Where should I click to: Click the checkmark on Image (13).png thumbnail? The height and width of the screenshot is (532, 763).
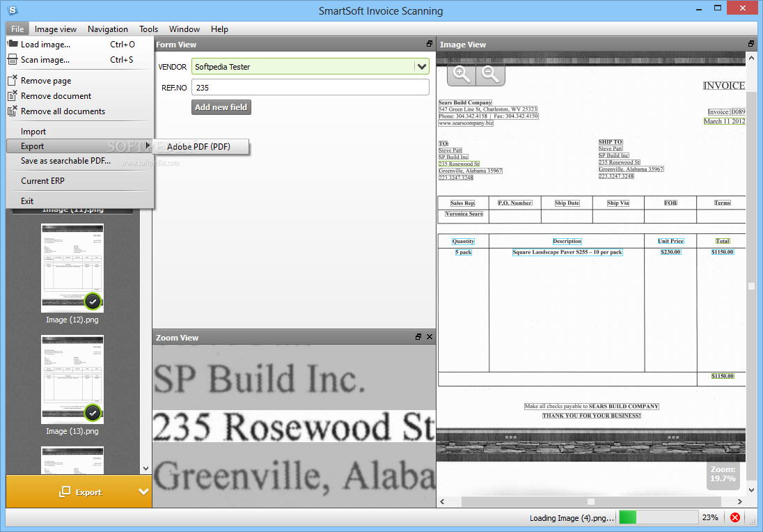(x=93, y=413)
